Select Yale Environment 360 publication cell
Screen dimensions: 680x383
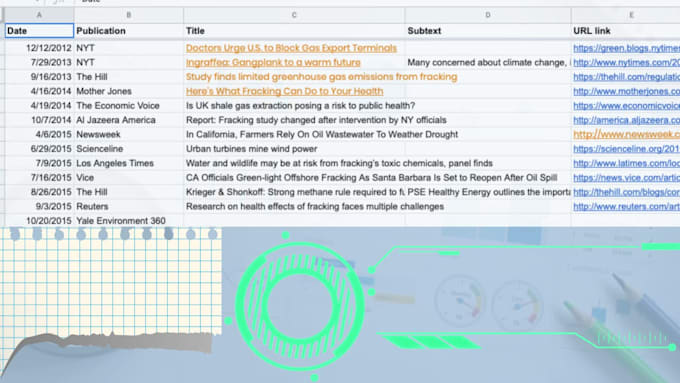point(129,220)
